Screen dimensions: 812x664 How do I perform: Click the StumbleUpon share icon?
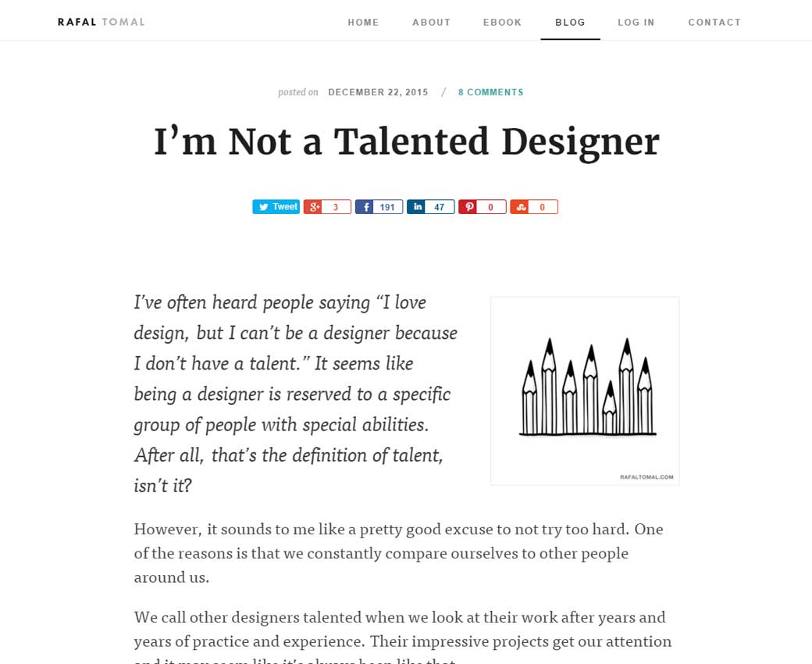coord(520,207)
